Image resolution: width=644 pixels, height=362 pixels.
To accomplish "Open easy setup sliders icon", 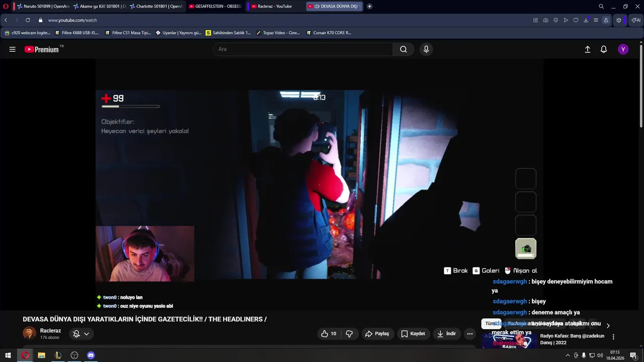I will tap(596, 20).
